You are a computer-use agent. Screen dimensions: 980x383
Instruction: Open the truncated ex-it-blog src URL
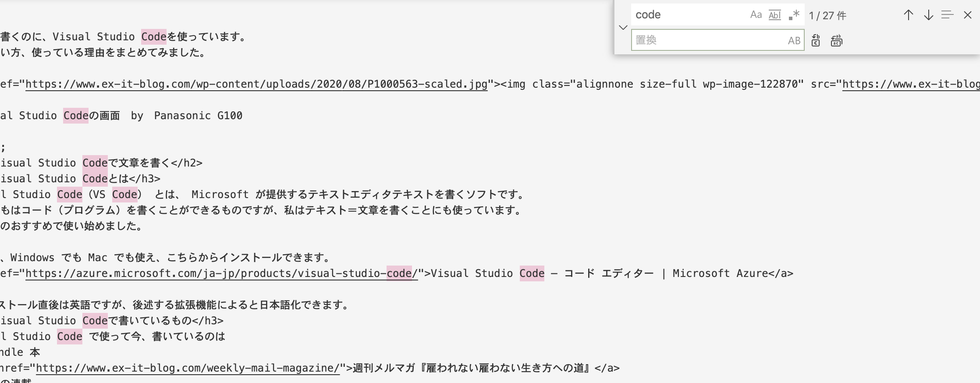coord(911,84)
